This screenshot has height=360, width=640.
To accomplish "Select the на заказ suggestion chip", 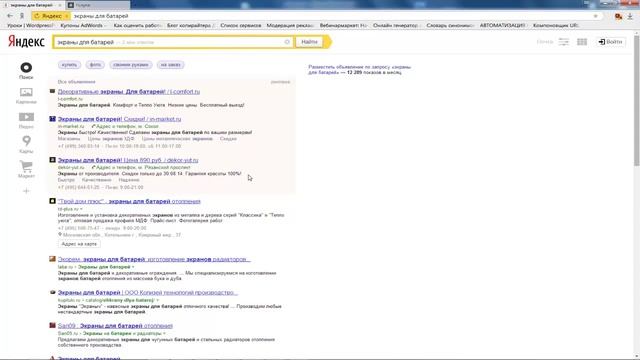I will [171, 65].
